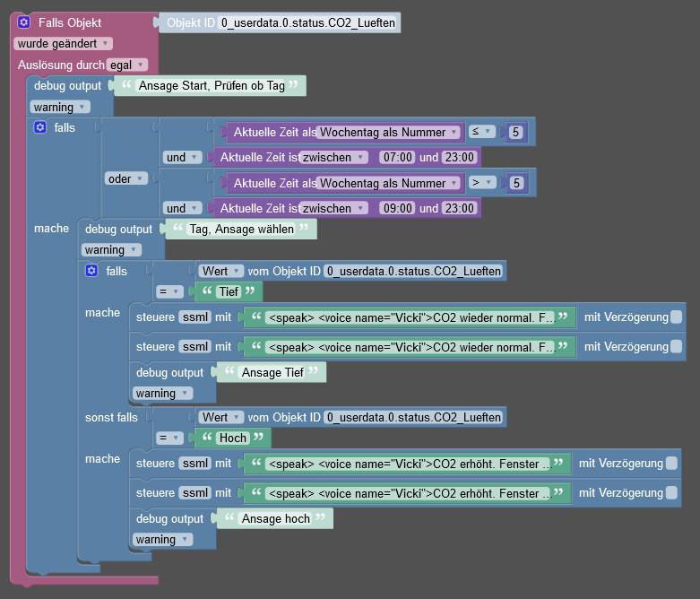700x599 pixels.
Task: Edit the 'Ansage hoch' debug text
Action: 275,518
